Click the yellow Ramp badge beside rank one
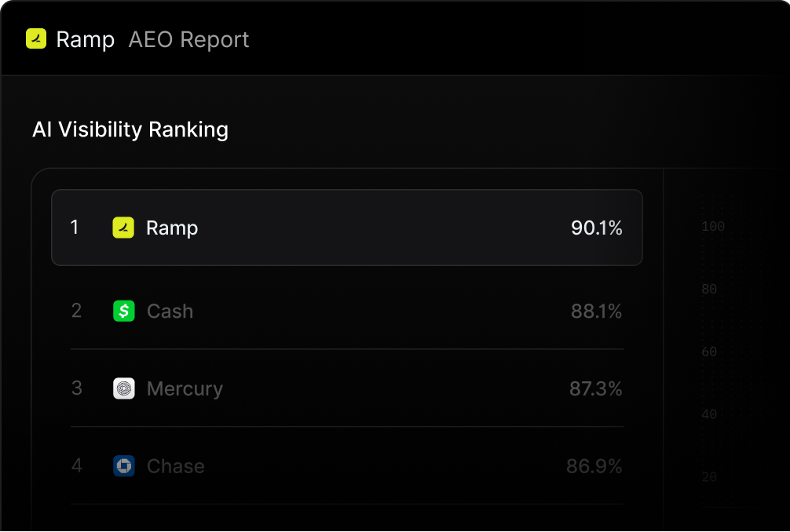 pyautogui.click(x=123, y=228)
